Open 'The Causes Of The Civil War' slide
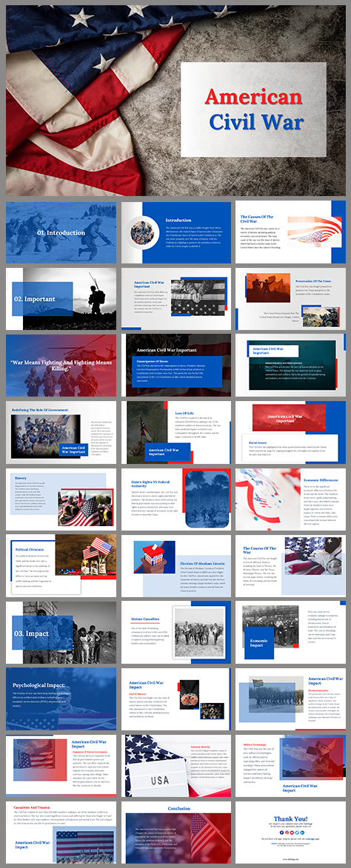351x868 pixels. tap(291, 232)
